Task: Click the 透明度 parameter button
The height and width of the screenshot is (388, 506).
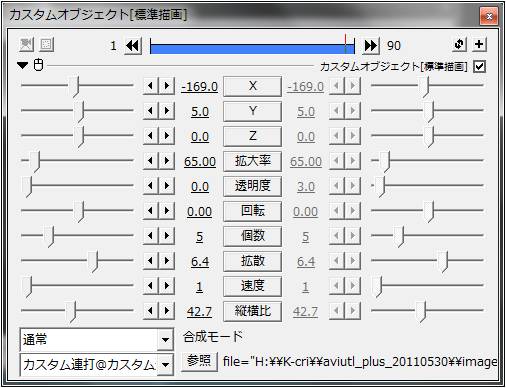Action: click(x=252, y=186)
